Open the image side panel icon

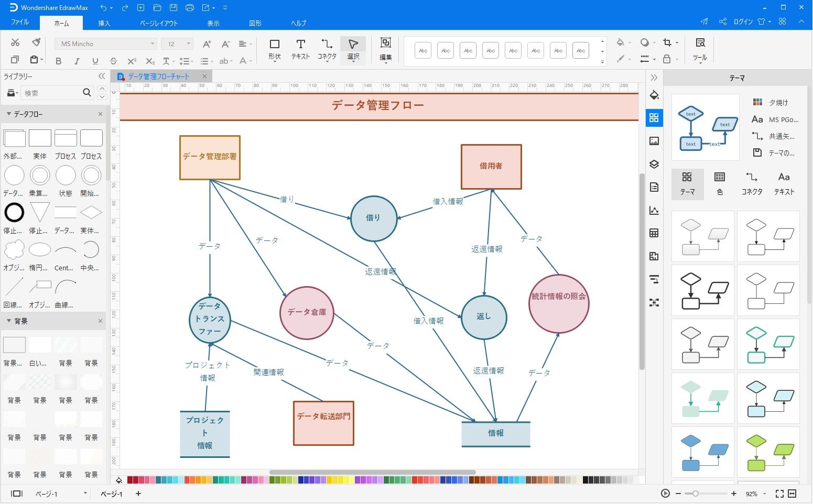[654, 141]
